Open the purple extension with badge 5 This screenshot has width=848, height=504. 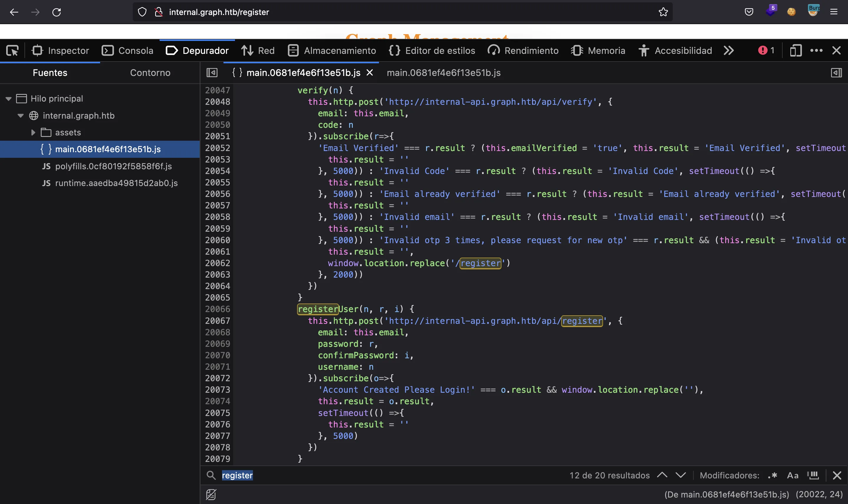pyautogui.click(x=771, y=11)
